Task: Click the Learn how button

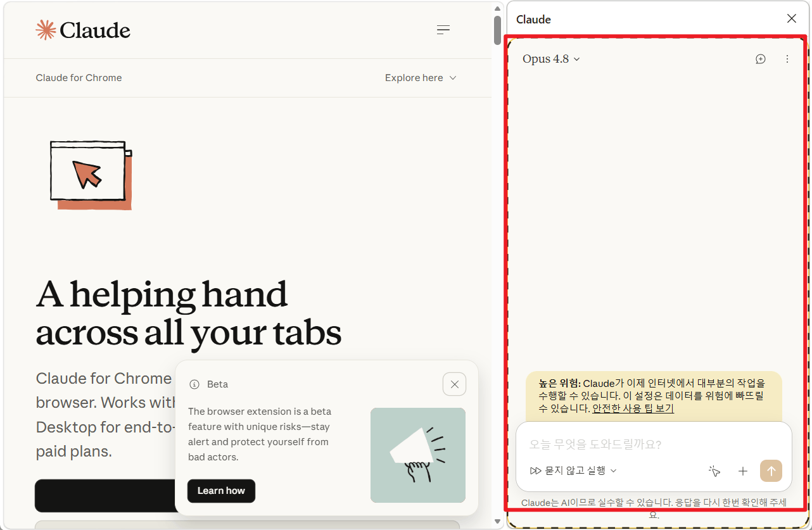Action: [221, 491]
